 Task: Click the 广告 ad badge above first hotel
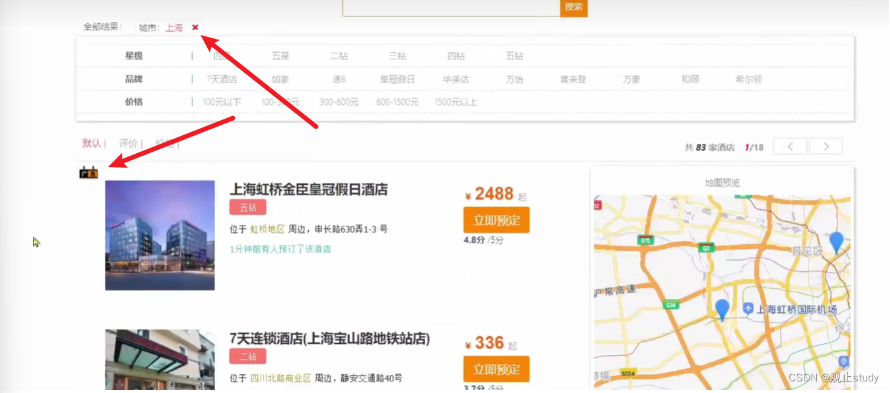point(89,172)
